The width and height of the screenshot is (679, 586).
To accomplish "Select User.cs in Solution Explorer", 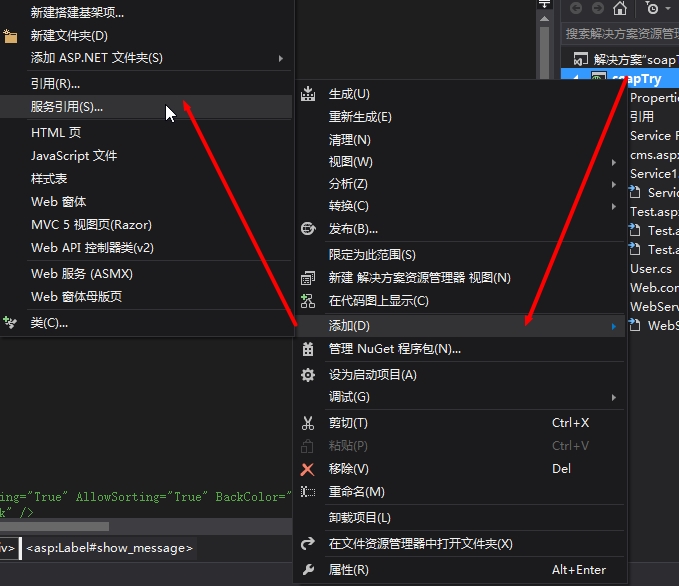I will pyautogui.click(x=651, y=269).
